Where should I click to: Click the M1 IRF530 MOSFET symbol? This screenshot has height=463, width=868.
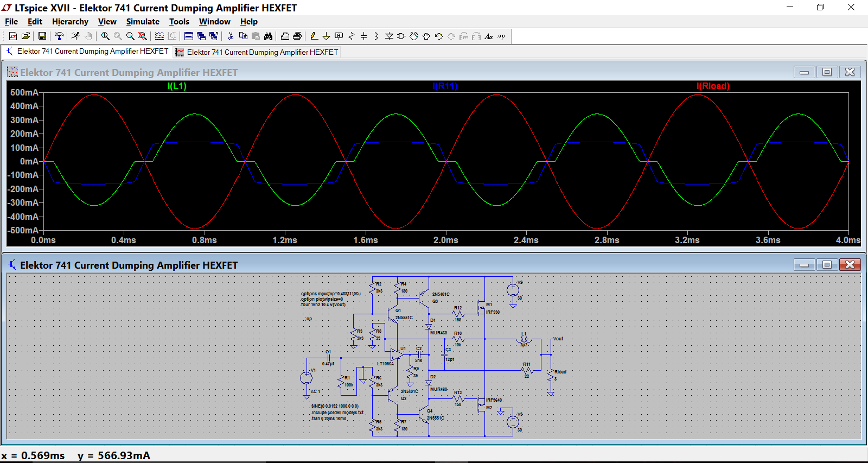[481, 308]
